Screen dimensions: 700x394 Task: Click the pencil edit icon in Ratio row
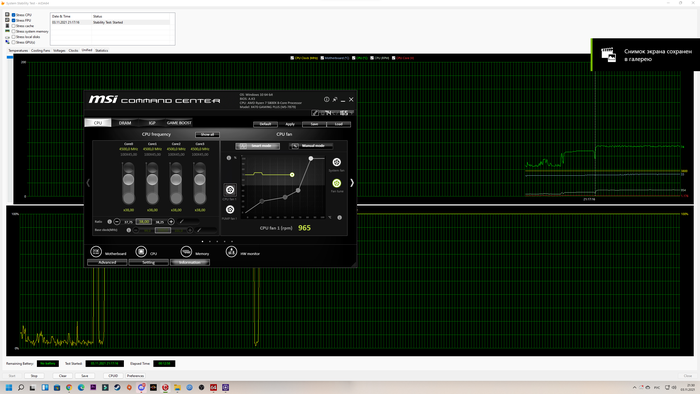pos(182,221)
